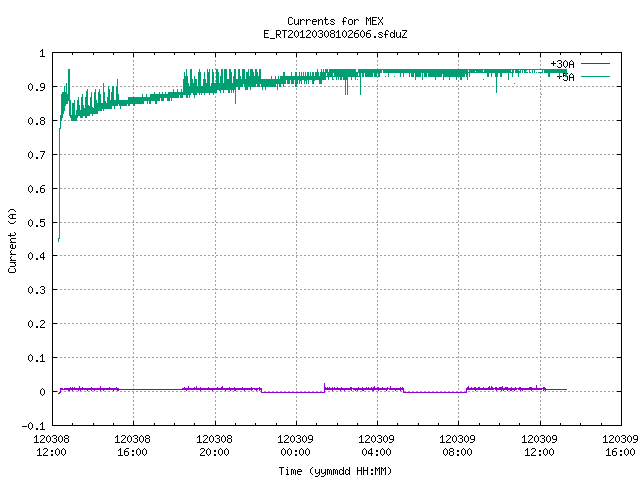Click y-axis tick label 0.3
Viewport: 640px width, 480px height.
[36, 290]
